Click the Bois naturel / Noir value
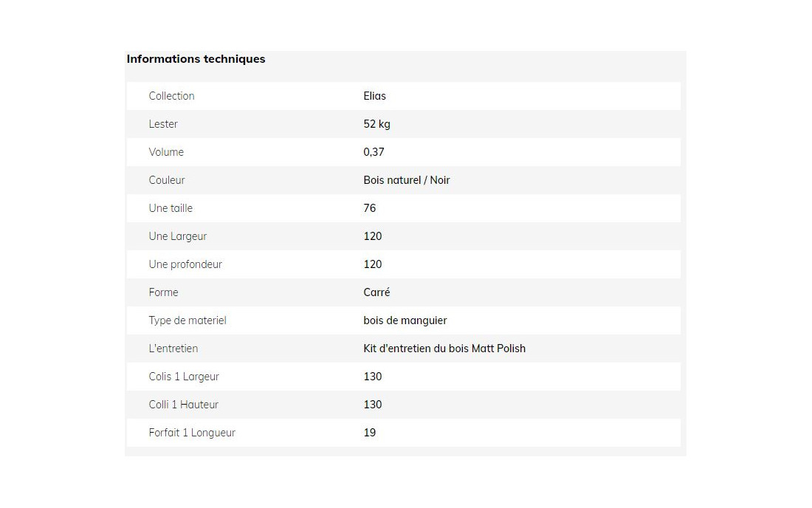812x508 pixels. pyautogui.click(x=407, y=179)
